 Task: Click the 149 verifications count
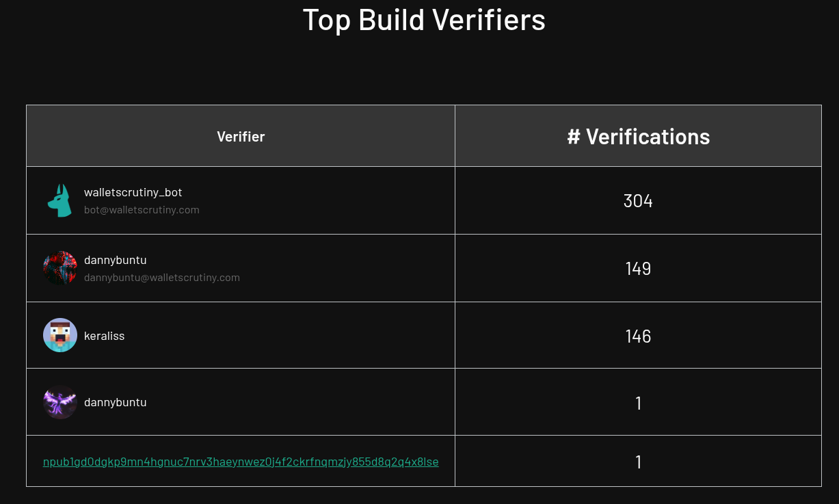click(638, 269)
